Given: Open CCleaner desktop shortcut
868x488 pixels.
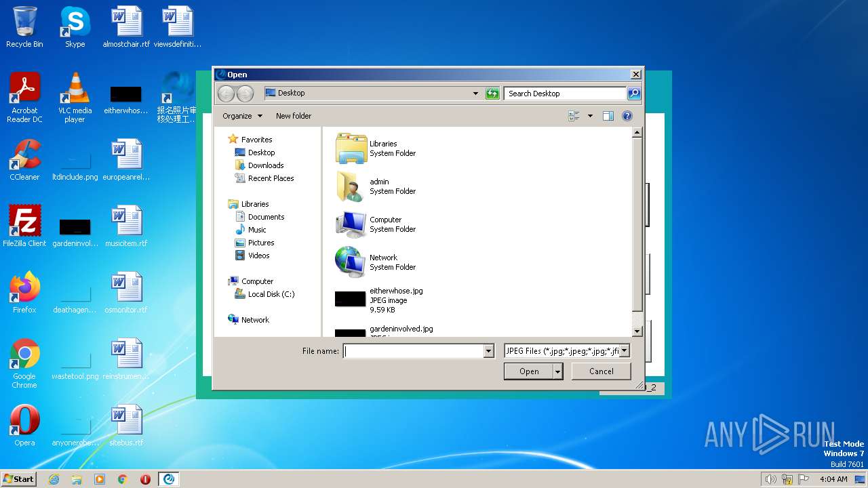Looking at the screenshot, I should (x=24, y=160).
